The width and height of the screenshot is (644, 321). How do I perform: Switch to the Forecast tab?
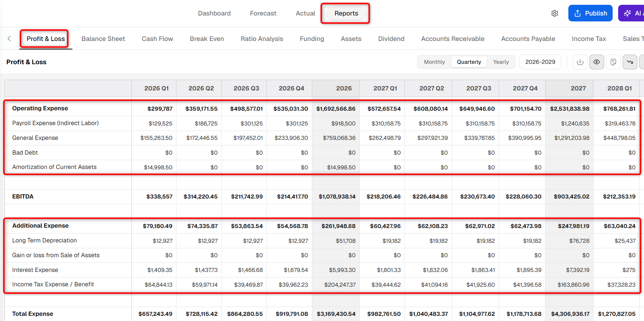[263, 13]
